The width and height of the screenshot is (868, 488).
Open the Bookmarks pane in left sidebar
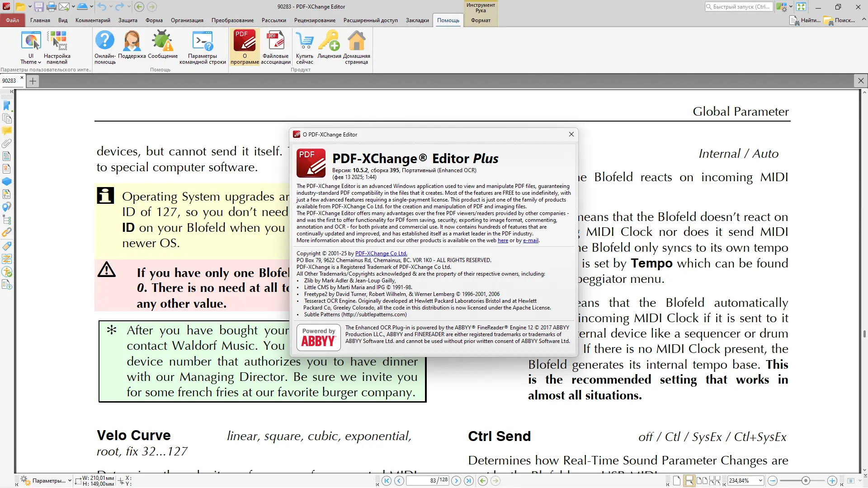[7, 106]
